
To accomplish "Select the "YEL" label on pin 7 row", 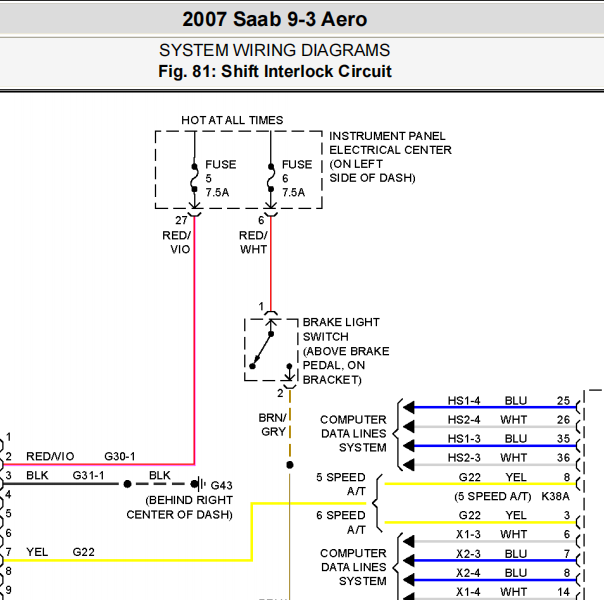I will point(37,552).
